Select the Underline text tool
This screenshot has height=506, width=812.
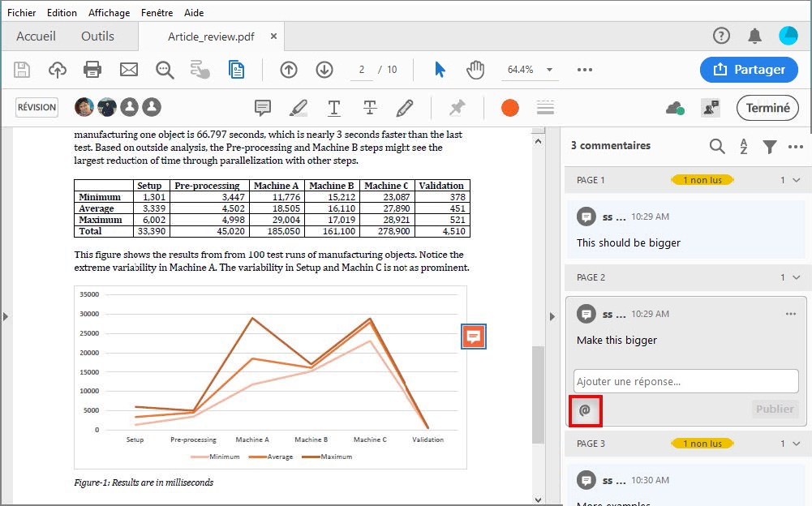pyautogui.click(x=334, y=108)
